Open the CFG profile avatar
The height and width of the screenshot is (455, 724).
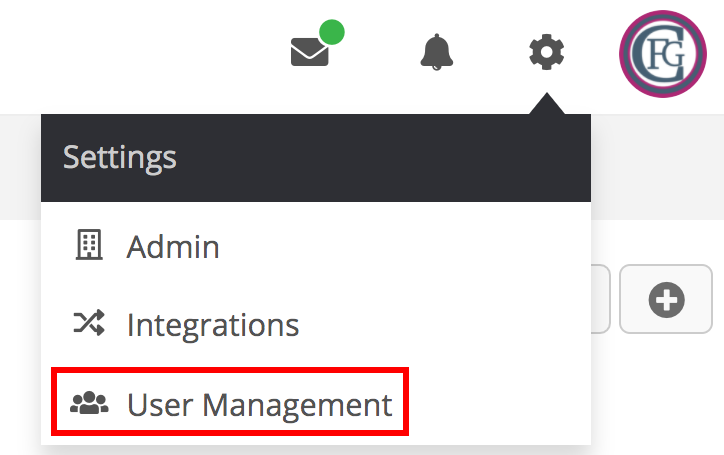point(663,54)
